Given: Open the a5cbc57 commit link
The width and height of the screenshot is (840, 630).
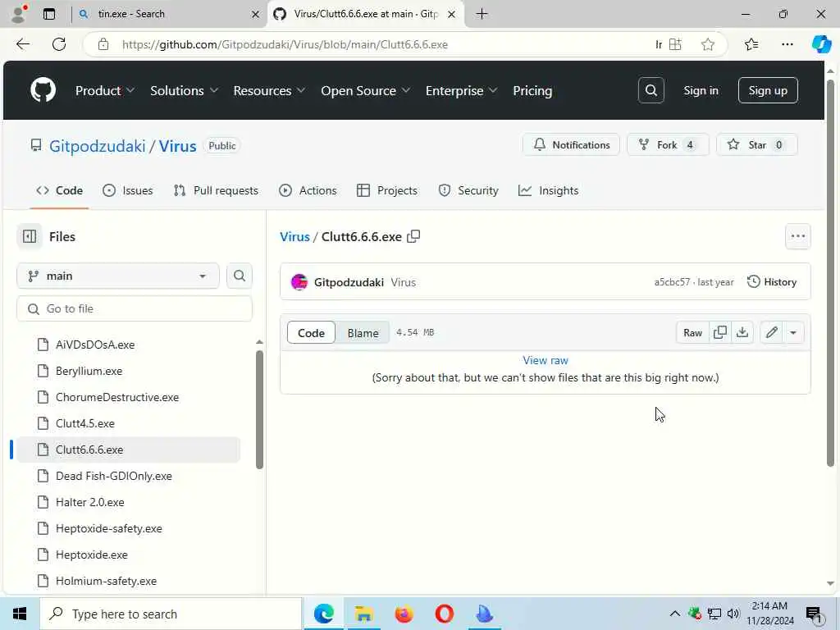Looking at the screenshot, I should (x=672, y=282).
